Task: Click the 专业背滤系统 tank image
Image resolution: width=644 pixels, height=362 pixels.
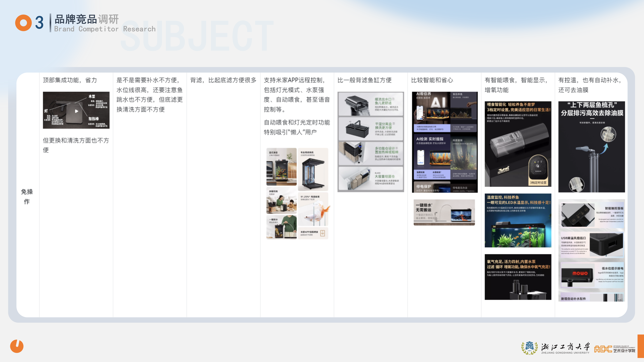Action: [x=313, y=169]
